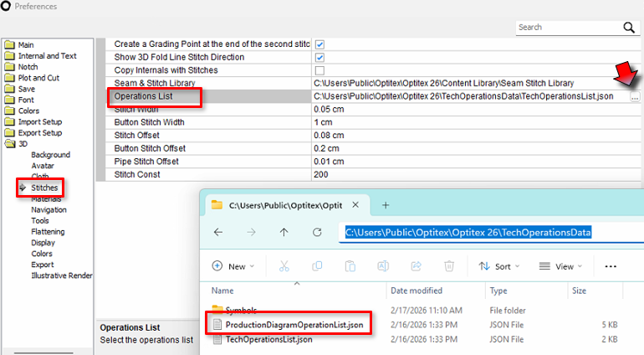Image resolution: width=644 pixels, height=355 pixels.
Task: Navigate up one folder level
Action: 284,232
